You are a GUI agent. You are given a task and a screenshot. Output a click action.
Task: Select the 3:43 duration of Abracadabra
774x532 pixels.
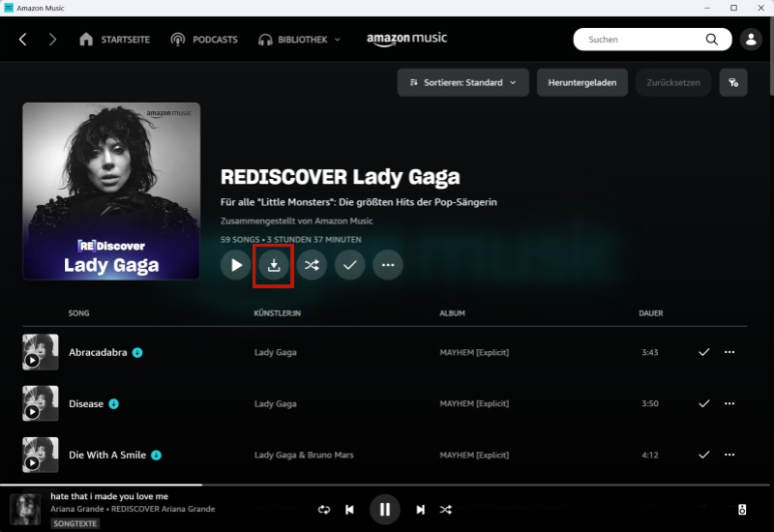pos(650,352)
